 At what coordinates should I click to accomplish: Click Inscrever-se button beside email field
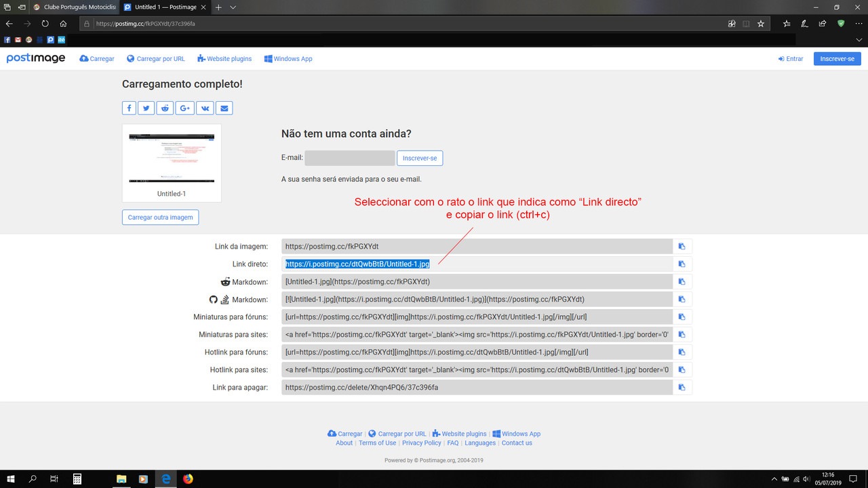coord(420,158)
